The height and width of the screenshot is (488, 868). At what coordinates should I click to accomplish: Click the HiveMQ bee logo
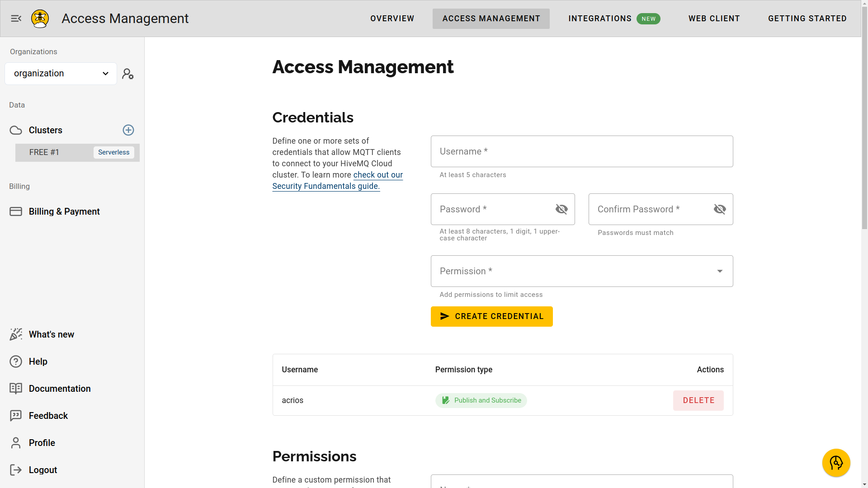[40, 19]
